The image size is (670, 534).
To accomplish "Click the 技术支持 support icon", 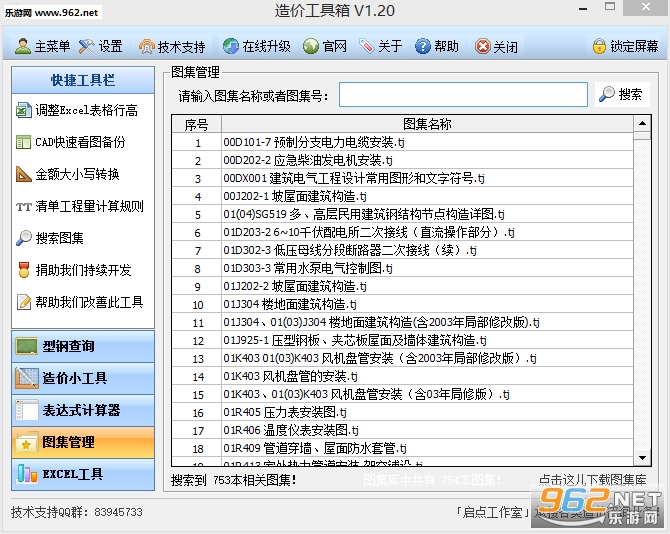I will [147, 46].
